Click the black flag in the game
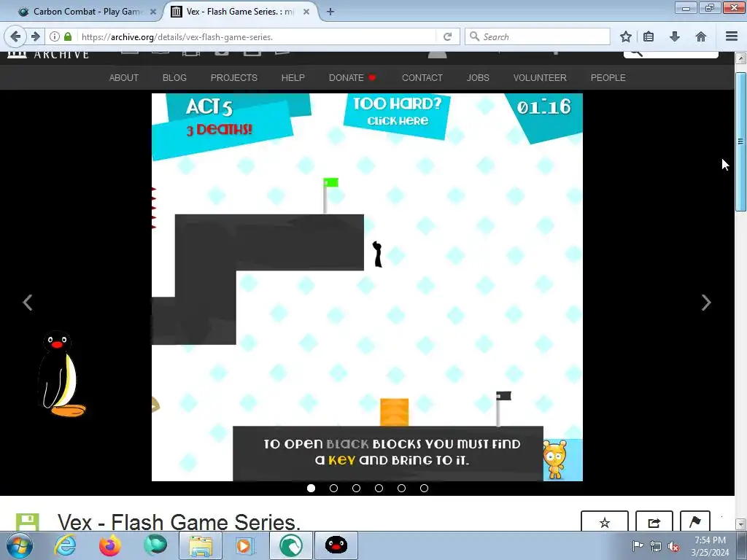Screen dimensions: 747x560 coord(503,408)
